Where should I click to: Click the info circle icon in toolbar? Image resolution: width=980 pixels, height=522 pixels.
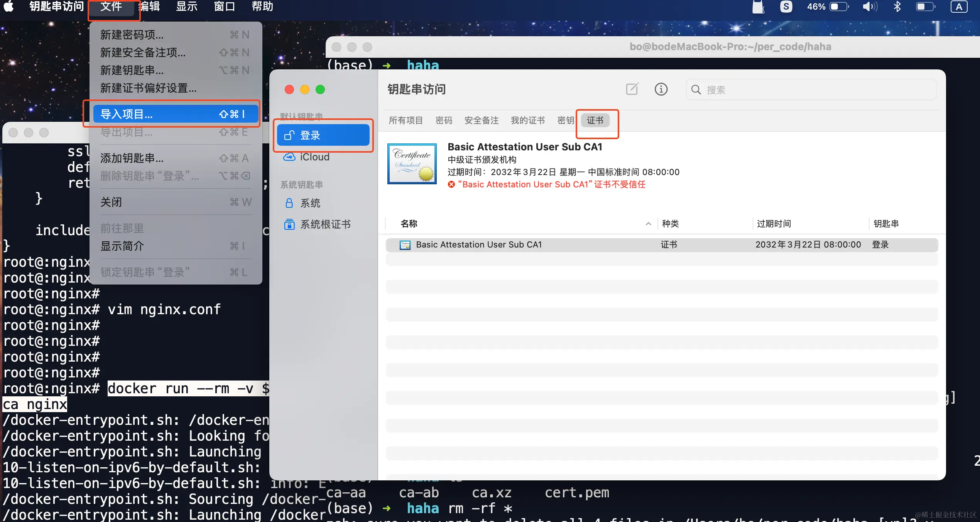tap(661, 89)
